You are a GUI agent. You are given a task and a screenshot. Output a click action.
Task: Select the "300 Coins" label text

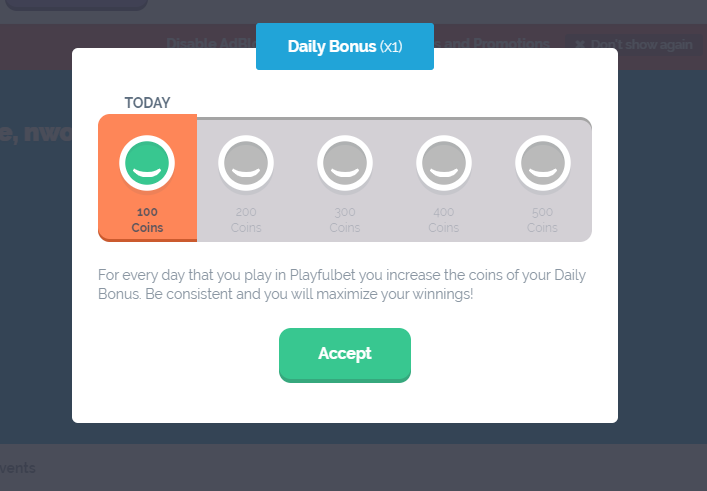[x=345, y=220]
